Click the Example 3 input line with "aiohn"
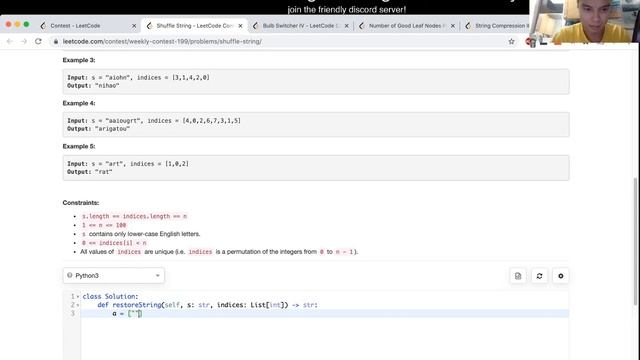 tap(138, 78)
